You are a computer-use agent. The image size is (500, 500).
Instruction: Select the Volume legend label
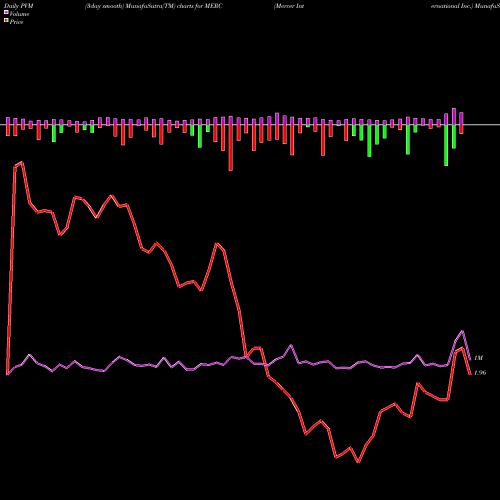[x=19, y=14]
